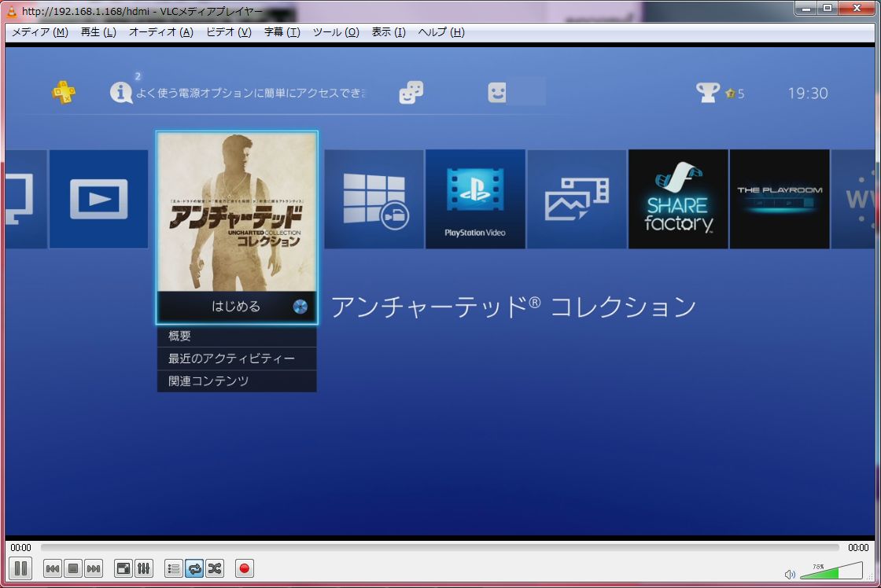Open the ビデオ (V) menu
Image resolution: width=881 pixels, height=588 pixels.
[x=229, y=32]
